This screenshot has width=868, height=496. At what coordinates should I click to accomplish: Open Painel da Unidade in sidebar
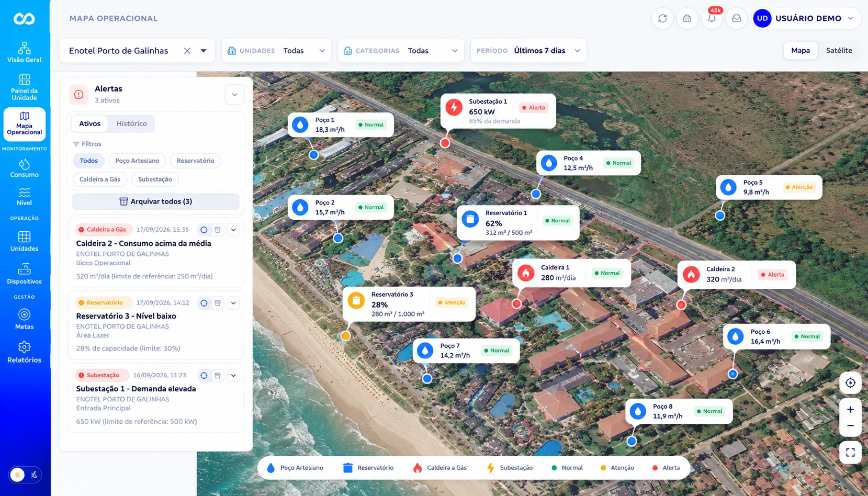click(24, 87)
